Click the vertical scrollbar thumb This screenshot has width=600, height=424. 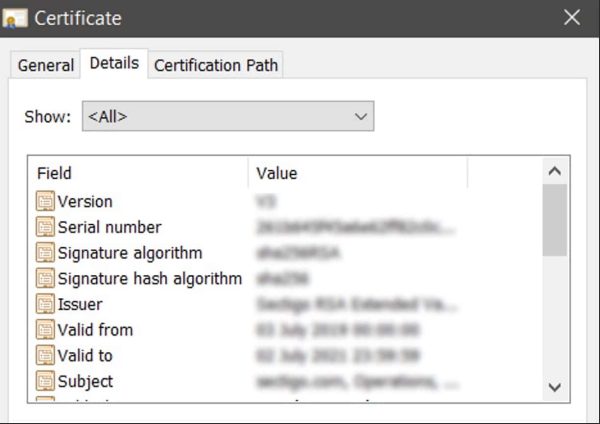click(x=554, y=220)
